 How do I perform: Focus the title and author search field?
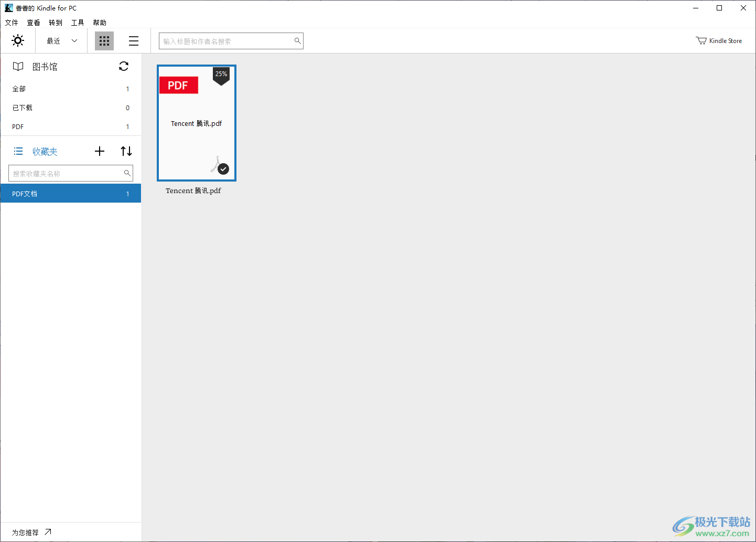click(231, 41)
